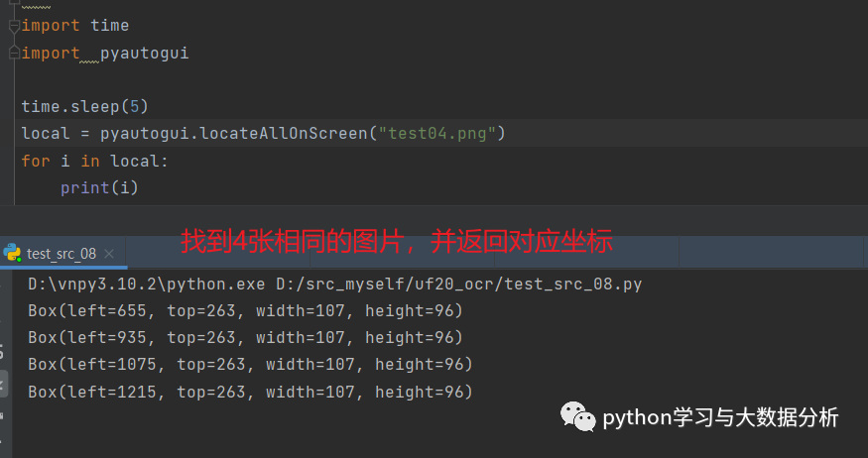Click the Python icon on test_src_08 tab

[12, 253]
